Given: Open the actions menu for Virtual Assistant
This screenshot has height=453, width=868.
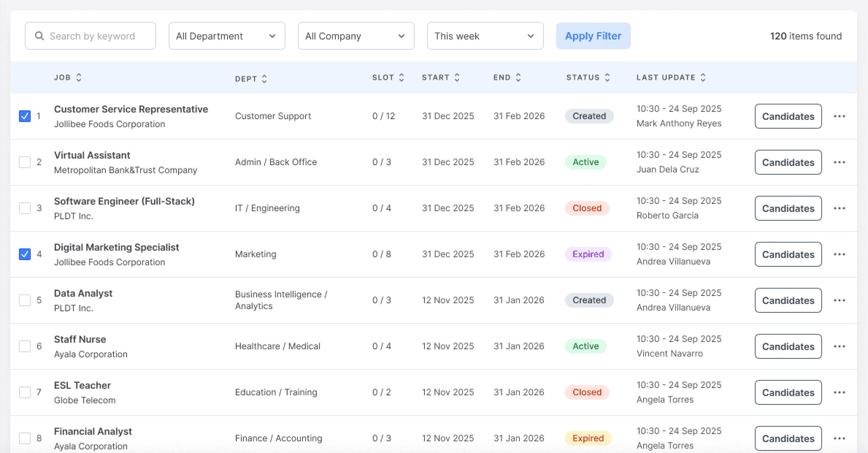Looking at the screenshot, I should [x=840, y=162].
